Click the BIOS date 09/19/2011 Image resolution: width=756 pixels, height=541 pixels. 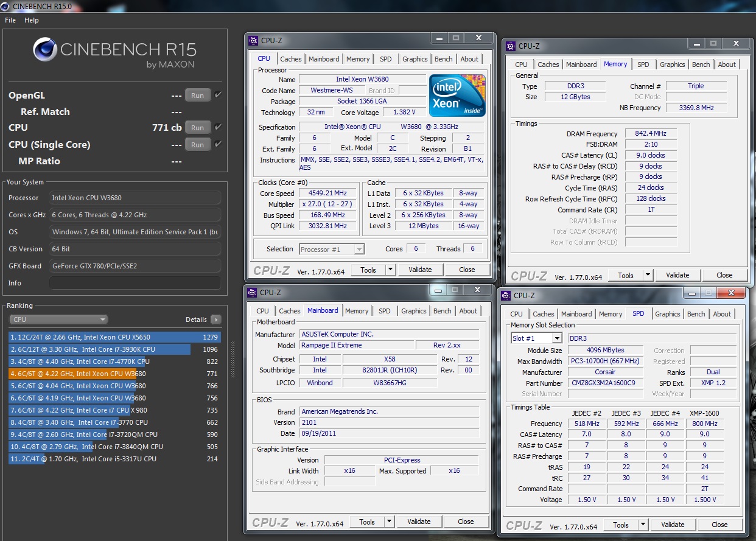[390, 433]
